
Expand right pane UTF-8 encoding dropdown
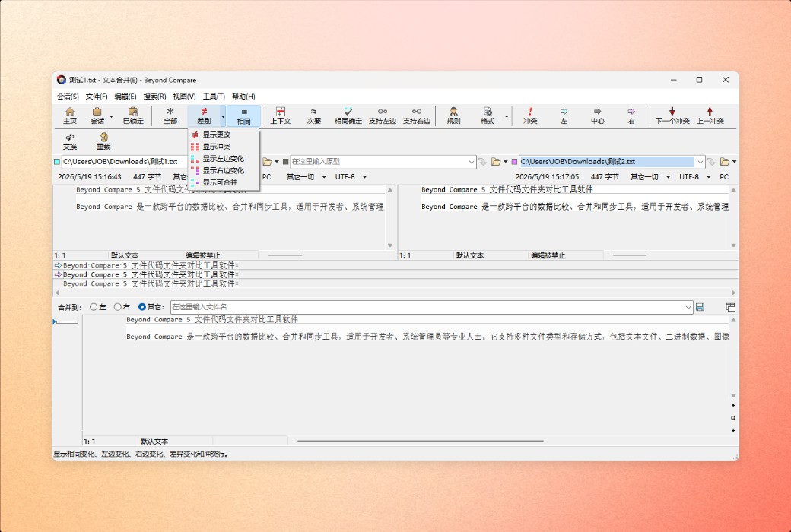coord(708,177)
